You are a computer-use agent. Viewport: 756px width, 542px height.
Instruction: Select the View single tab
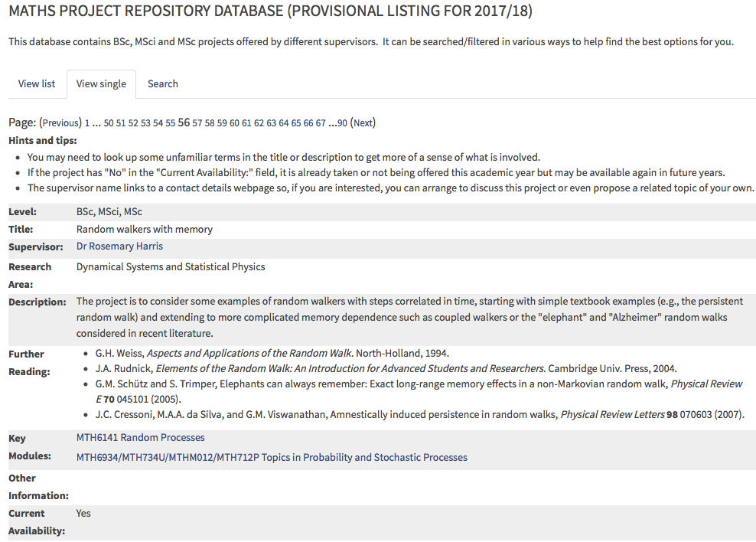[x=101, y=83]
